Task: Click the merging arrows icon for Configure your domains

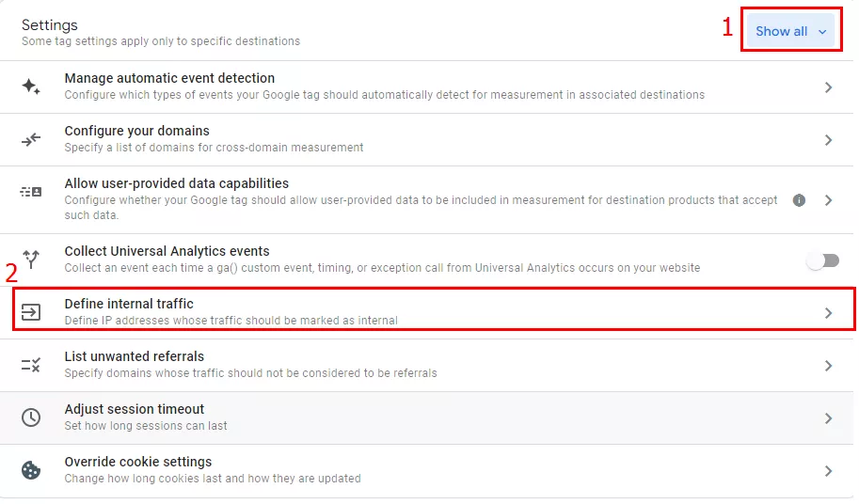Action: click(x=31, y=139)
